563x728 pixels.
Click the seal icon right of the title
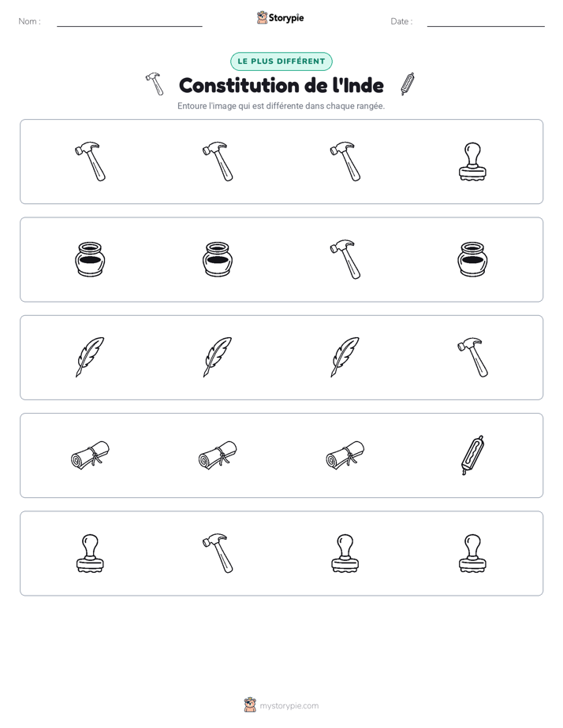[x=408, y=84]
